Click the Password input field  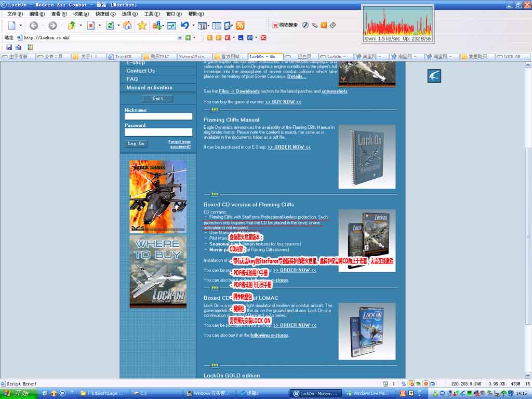click(158, 132)
